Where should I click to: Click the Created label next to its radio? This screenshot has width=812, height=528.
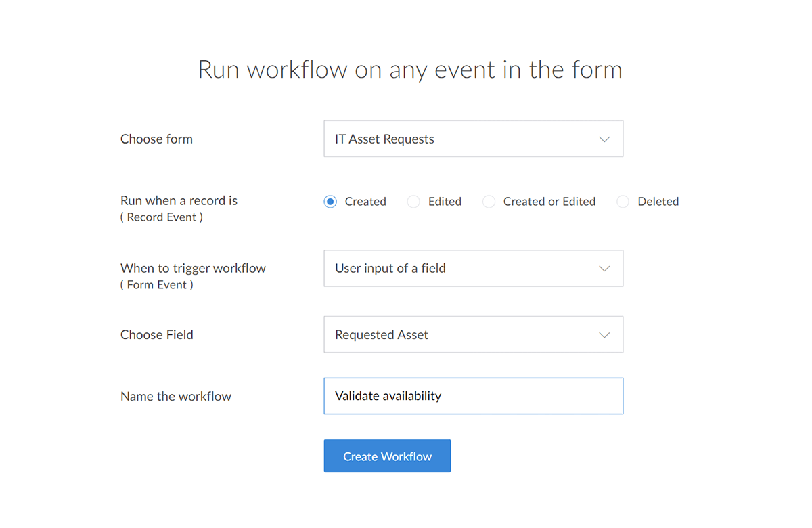(365, 201)
